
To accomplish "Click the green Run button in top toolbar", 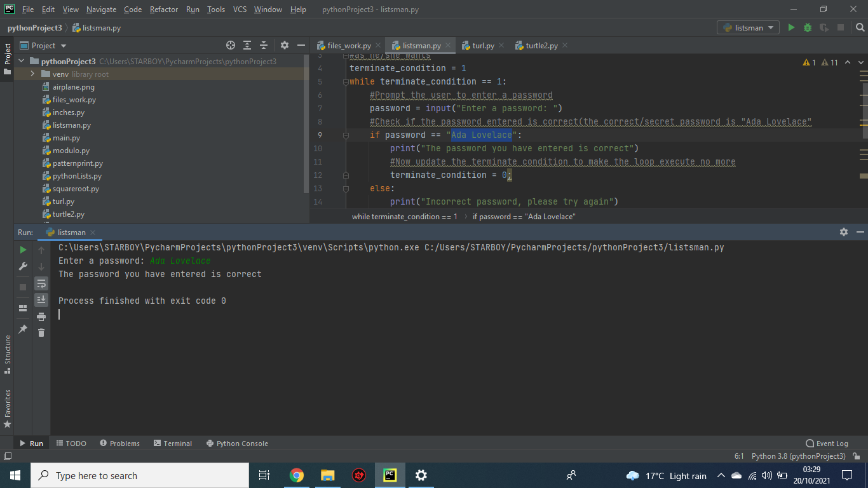I will [x=791, y=27].
